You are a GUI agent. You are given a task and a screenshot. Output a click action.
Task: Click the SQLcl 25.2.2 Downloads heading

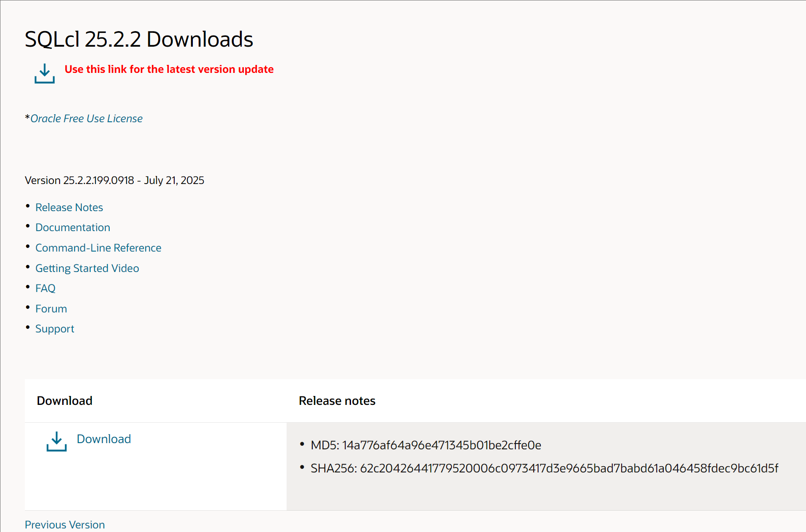tap(139, 39)
